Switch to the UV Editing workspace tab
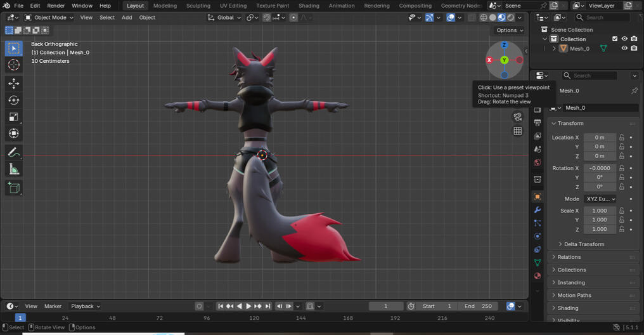Viewport: 644px width, 335px height. [233, 6]
